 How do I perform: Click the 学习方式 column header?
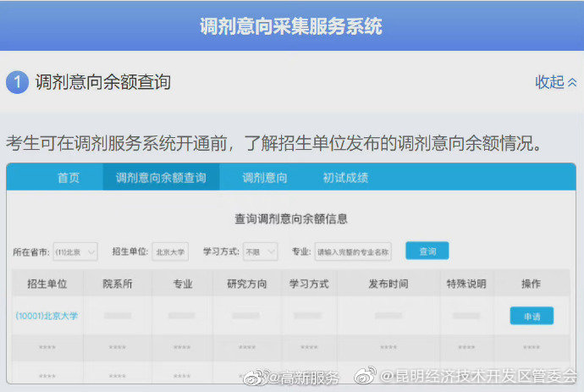309,284
